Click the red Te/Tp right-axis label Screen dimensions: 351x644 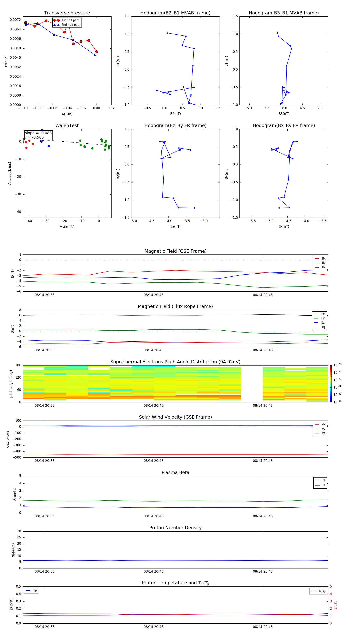pyautogui.click(x=336, y=605)
